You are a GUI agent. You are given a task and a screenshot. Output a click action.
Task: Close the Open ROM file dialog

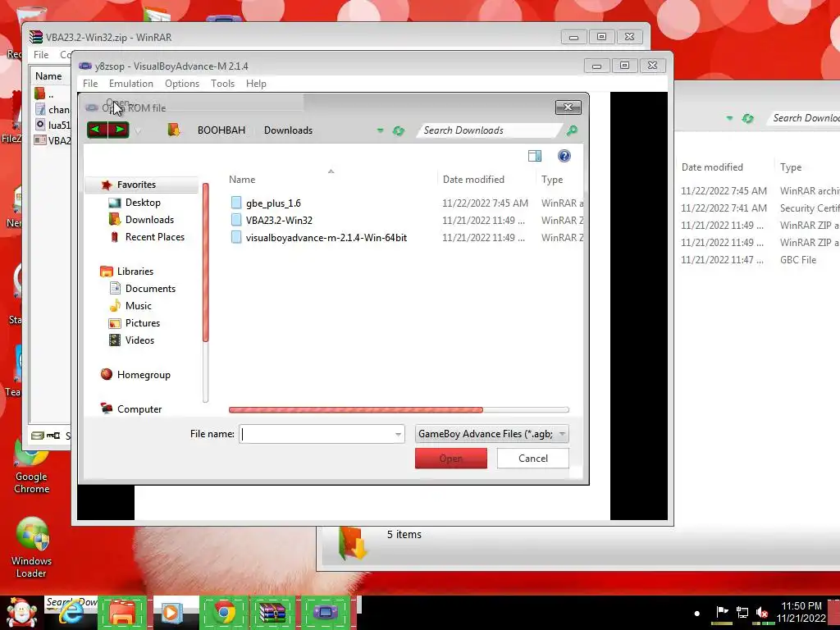[x=568, y=107]
